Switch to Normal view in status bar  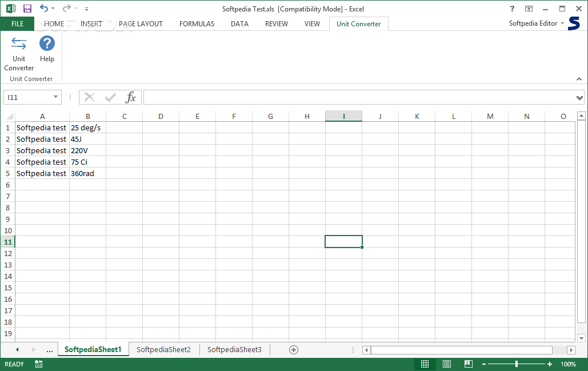coord(425,364)
